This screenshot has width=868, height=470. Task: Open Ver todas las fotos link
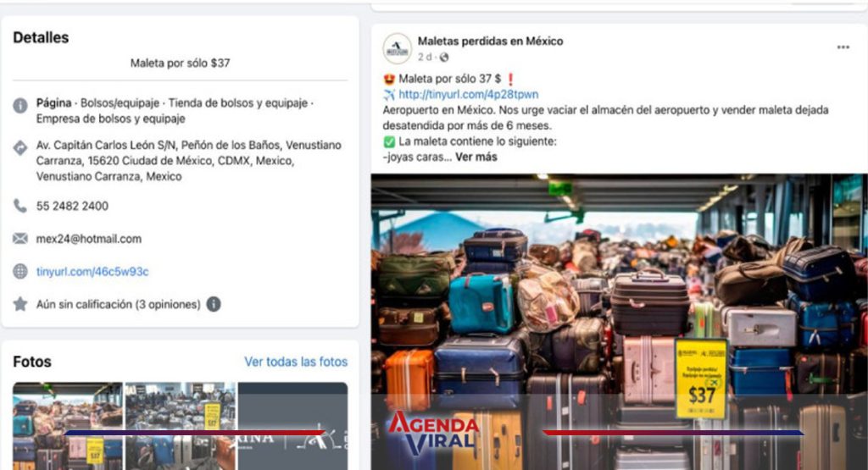pyautogui.click(x=296, y=362)
